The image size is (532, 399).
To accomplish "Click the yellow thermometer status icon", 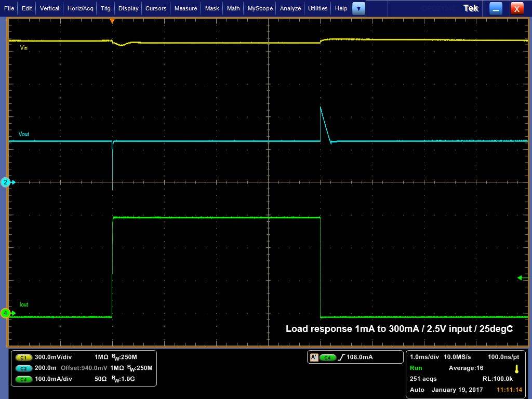I will (x=516, y=369).
